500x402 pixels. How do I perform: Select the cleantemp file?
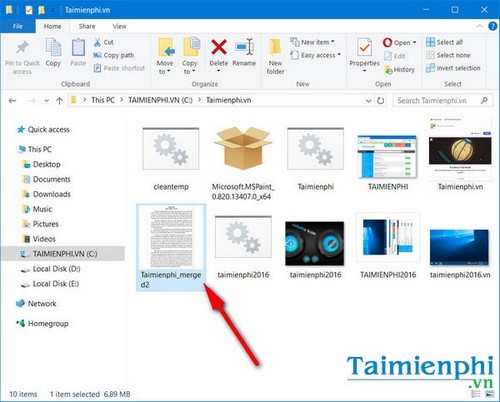(x=171, y=159)
